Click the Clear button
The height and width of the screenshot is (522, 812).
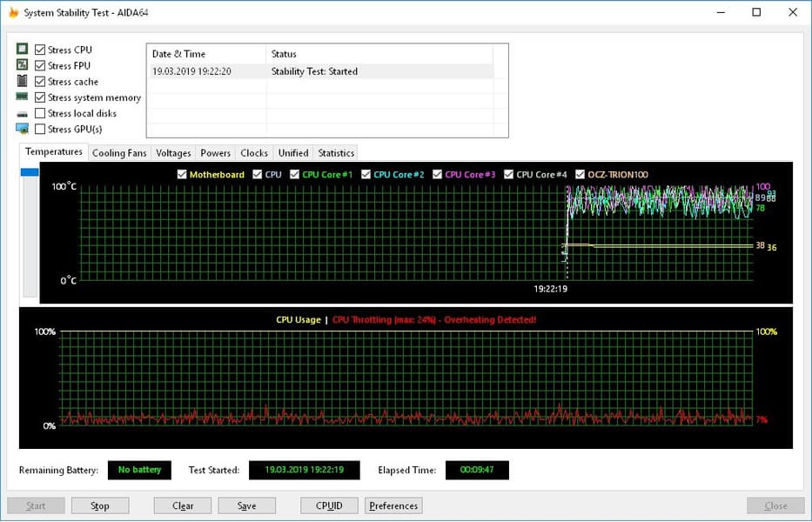coord(183,505)
